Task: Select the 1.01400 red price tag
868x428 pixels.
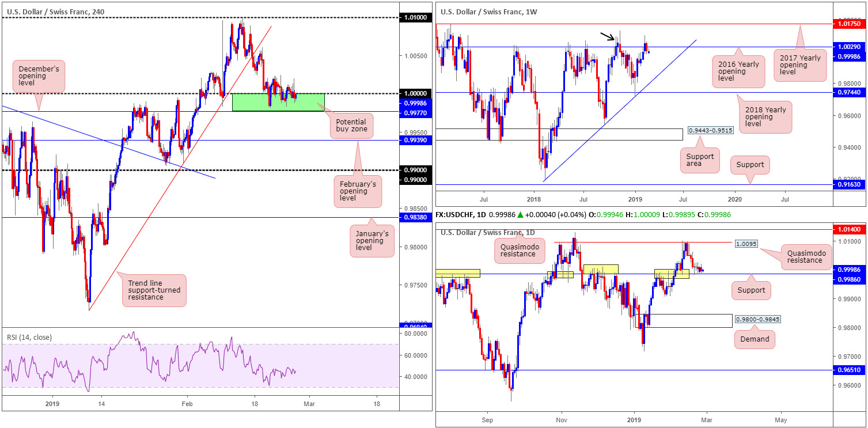Action: [x=850, y=229]
